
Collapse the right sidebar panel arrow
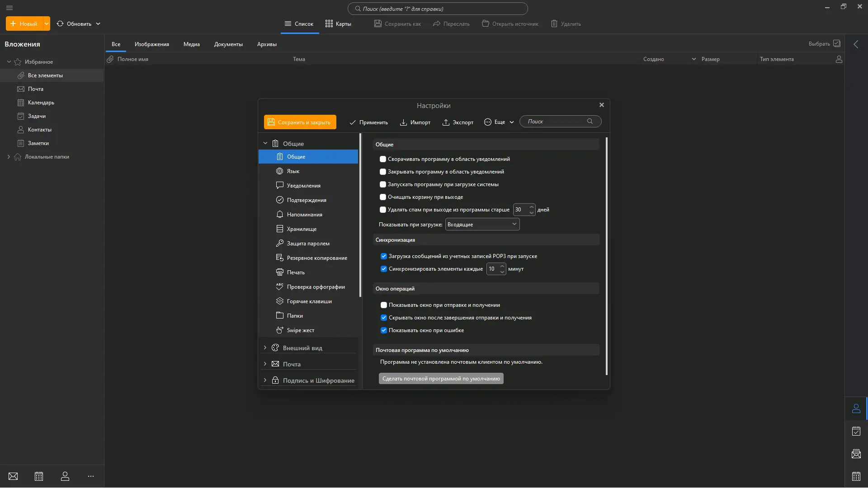pyautogui.click(x=856, y=44)
